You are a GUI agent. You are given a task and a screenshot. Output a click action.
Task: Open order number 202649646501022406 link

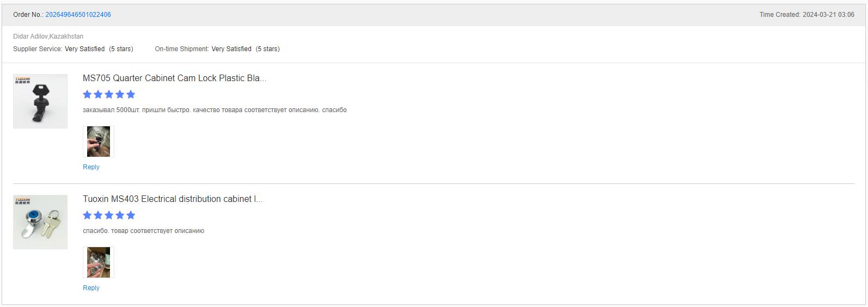(x=78, y=15)
